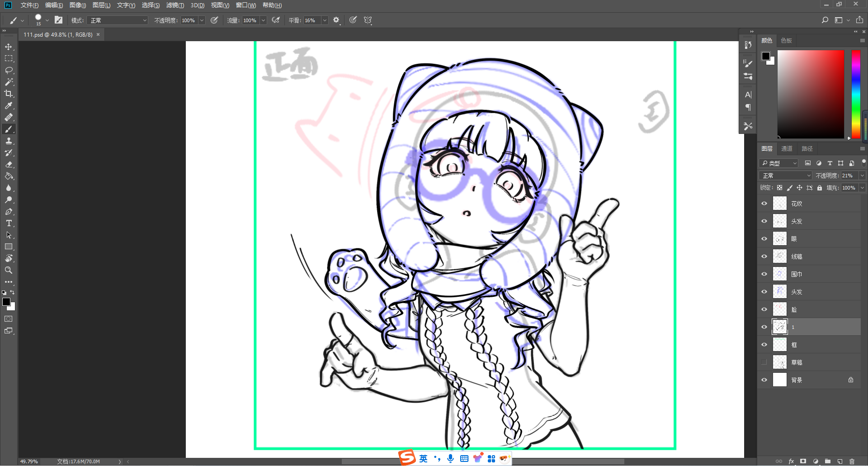Select the Blur tool
Screen dimensions: 868x466
[9, 188]
